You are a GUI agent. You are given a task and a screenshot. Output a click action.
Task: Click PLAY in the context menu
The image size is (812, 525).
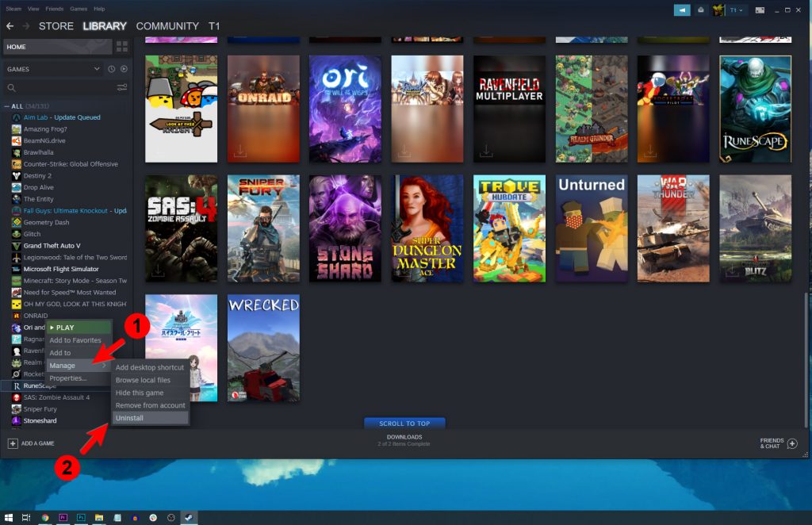tap(79, 328)
